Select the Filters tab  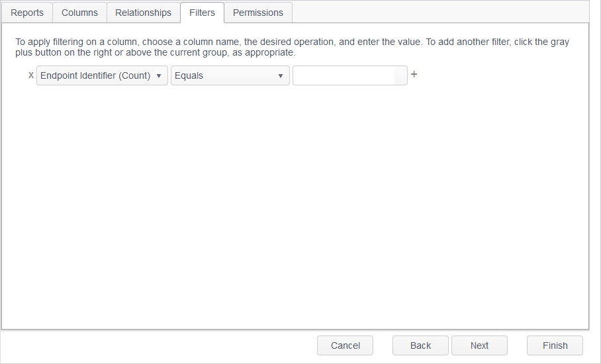click(202, 13)
